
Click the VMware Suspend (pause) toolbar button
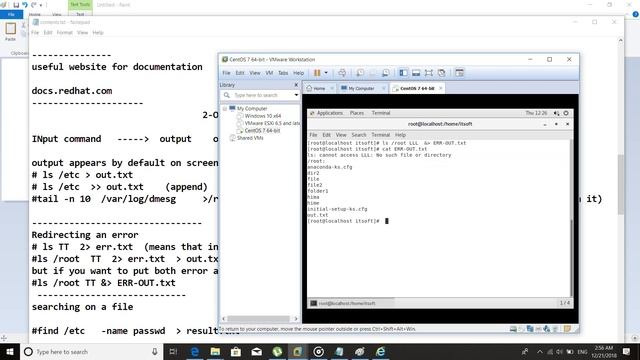click(317, 73)
